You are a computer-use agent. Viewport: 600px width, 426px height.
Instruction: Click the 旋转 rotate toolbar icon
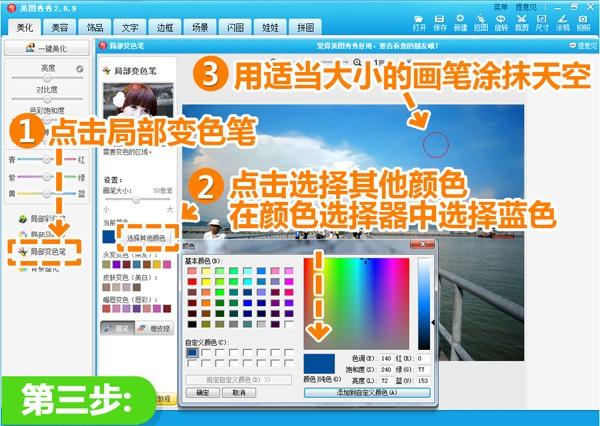(x=501, y=23)
